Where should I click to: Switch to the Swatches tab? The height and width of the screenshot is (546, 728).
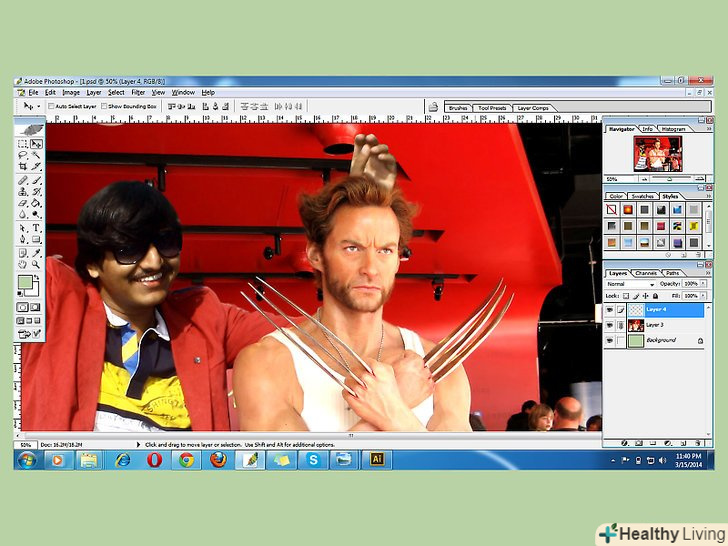click(x=643, y=196)
